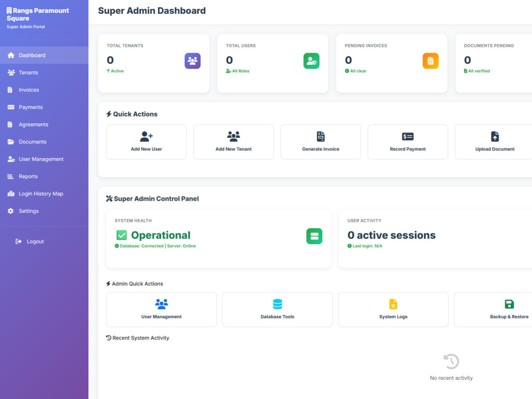Click the "All Roles" text under Total Users
This screenshot has width=532, height=399.
[240, 71]
